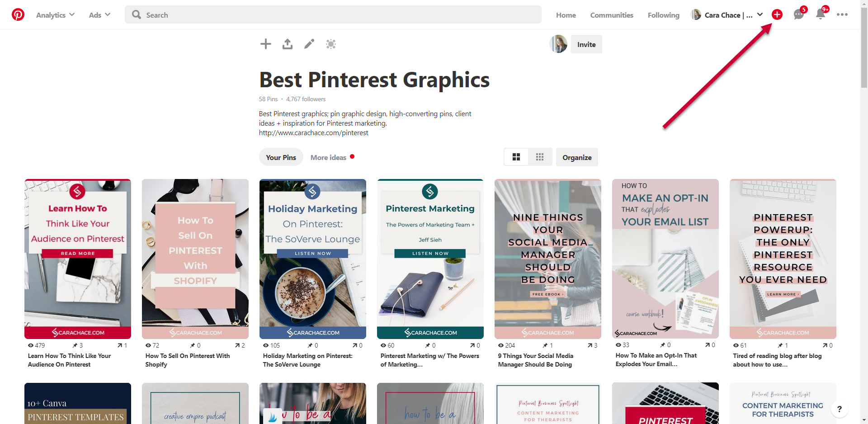Click the sort pins sparkle icon
The image size is (868, 424).
[x=331, y=44]
